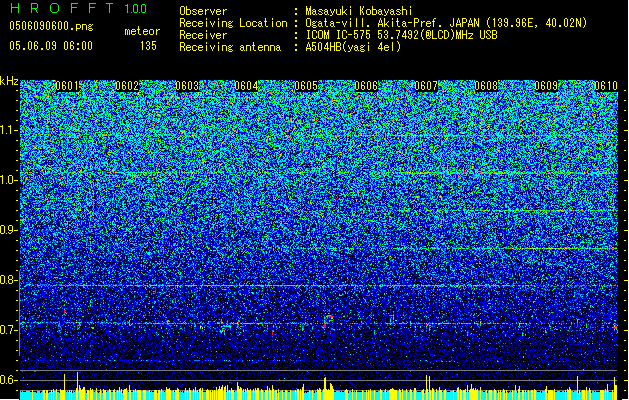
Task: Click the Ogata-vill. Akita-Pref. JAPAN location text
Action: coord(446,23)
